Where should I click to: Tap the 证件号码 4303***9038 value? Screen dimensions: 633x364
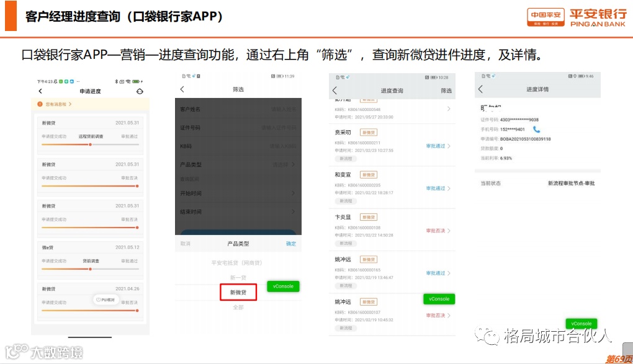click(x=519, y=120)
